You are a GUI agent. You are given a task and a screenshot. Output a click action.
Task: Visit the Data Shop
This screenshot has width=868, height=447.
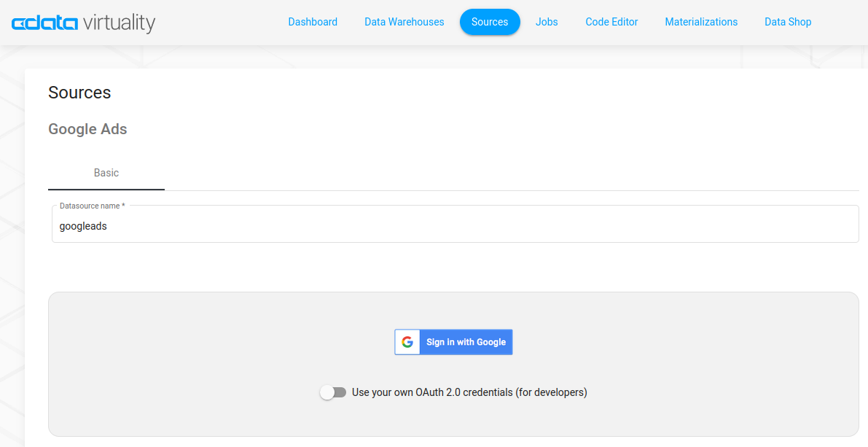[787, 22]
